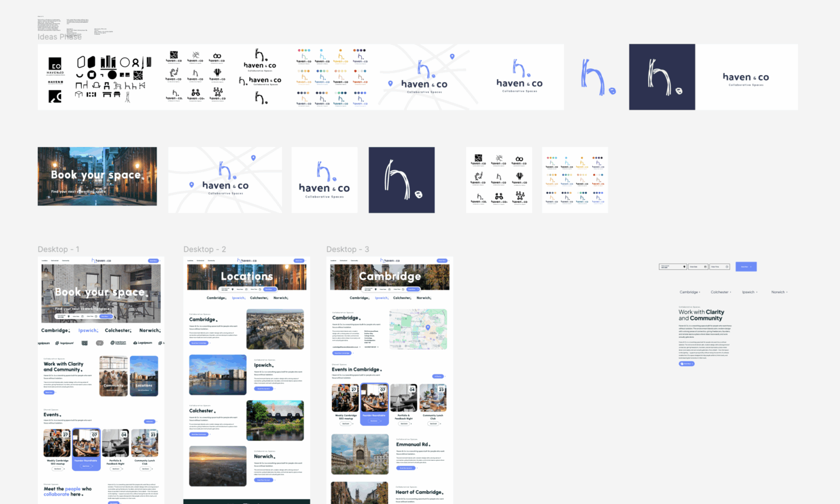Viewport: 840px width, 504px height.
Task: Click the colour palette logo variations thumbnail
Action: pyautogui.click(x=575, y=180)
